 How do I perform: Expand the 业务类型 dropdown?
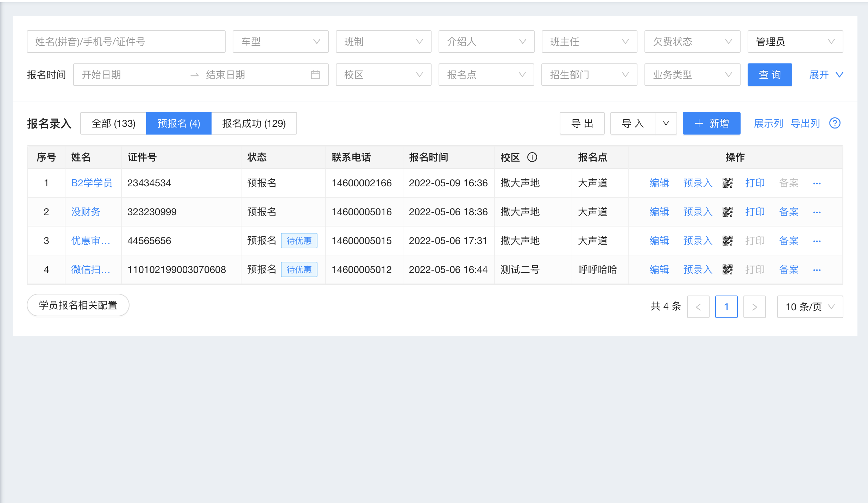tap(692, 75)
